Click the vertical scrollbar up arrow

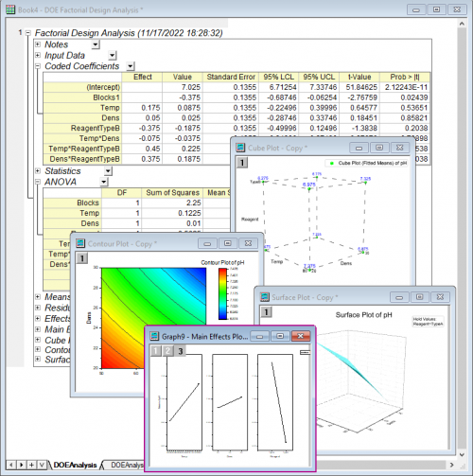(462, 24)
